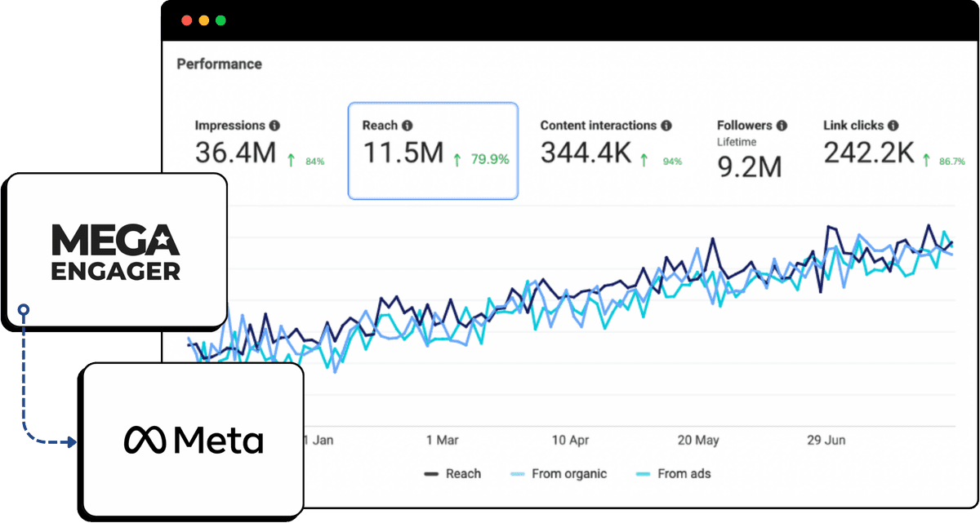Click the 36.4M impressions value

point(235,153)
